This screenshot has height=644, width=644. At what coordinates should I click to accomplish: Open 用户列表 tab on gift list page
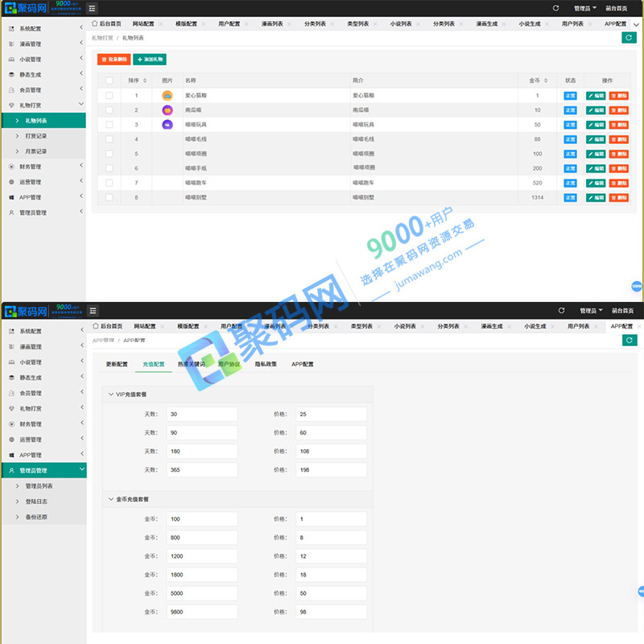(572, 24)
